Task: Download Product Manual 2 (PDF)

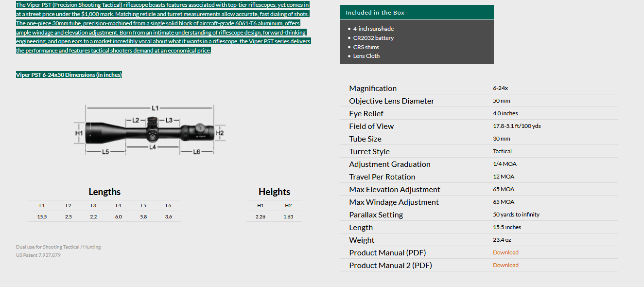Action: (505, 265)
